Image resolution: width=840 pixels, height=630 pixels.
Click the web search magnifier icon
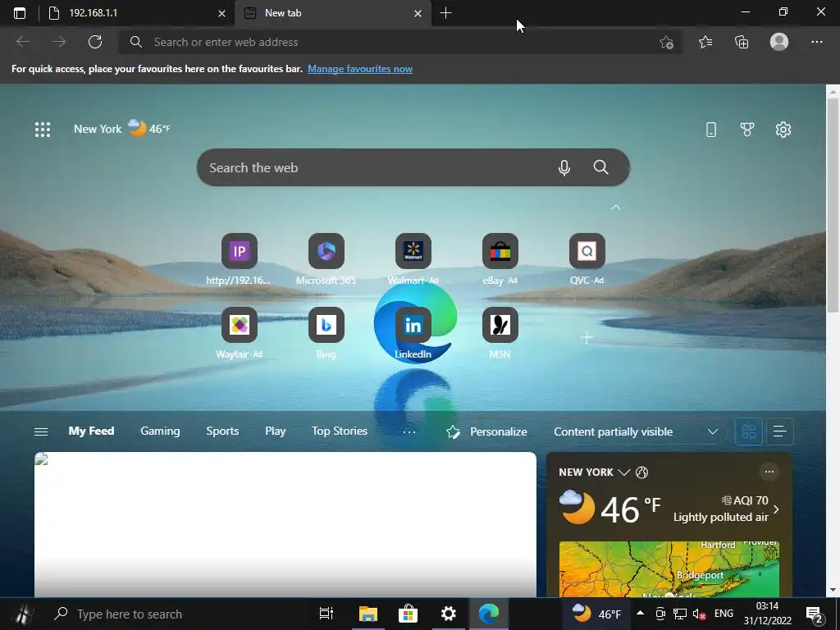click(x=600, y=167)
